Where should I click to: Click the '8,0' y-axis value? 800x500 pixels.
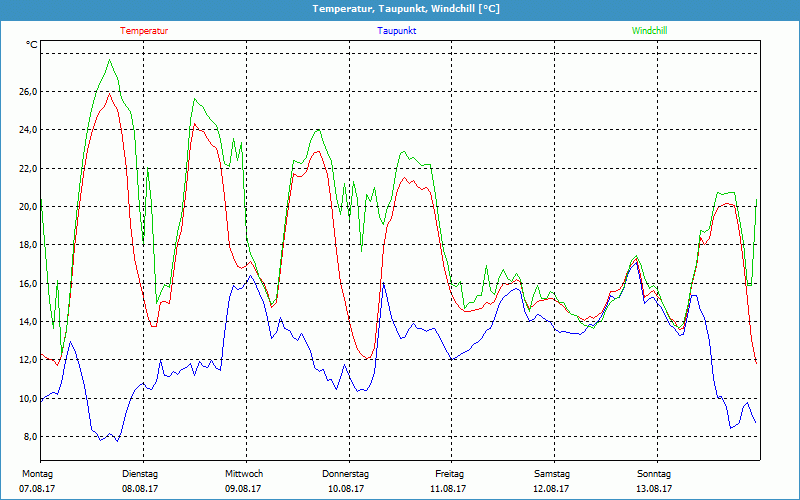[30, 437]
